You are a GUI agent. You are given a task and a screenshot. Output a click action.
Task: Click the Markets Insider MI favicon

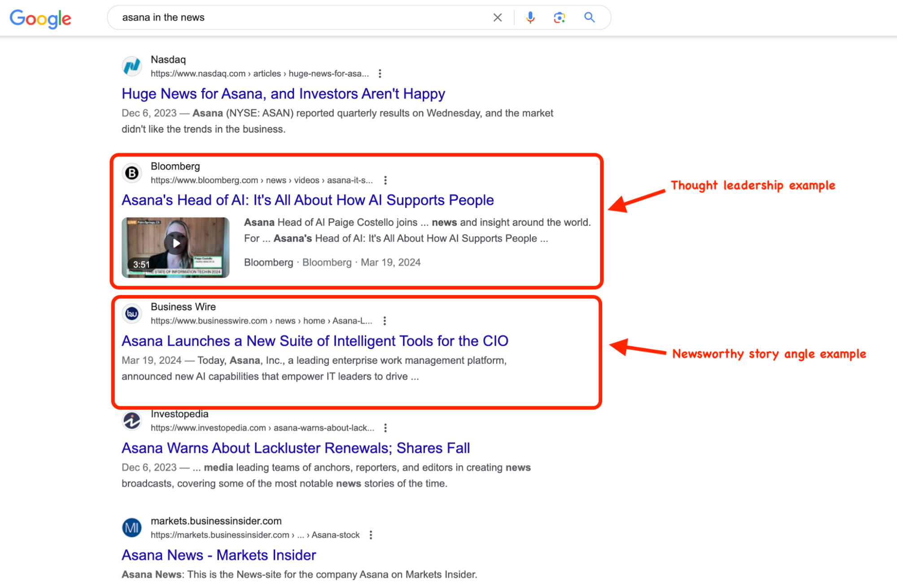[x=132, y=528]
